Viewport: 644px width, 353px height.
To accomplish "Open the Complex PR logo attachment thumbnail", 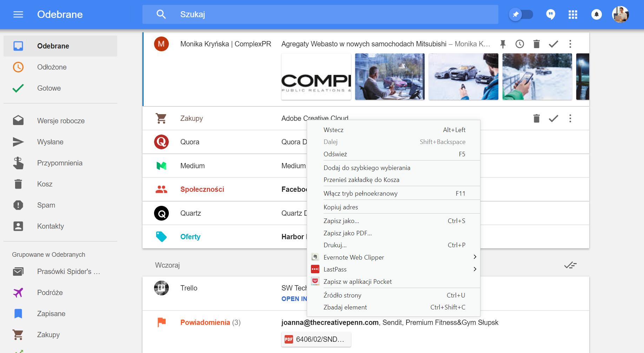I will point(316,77).
